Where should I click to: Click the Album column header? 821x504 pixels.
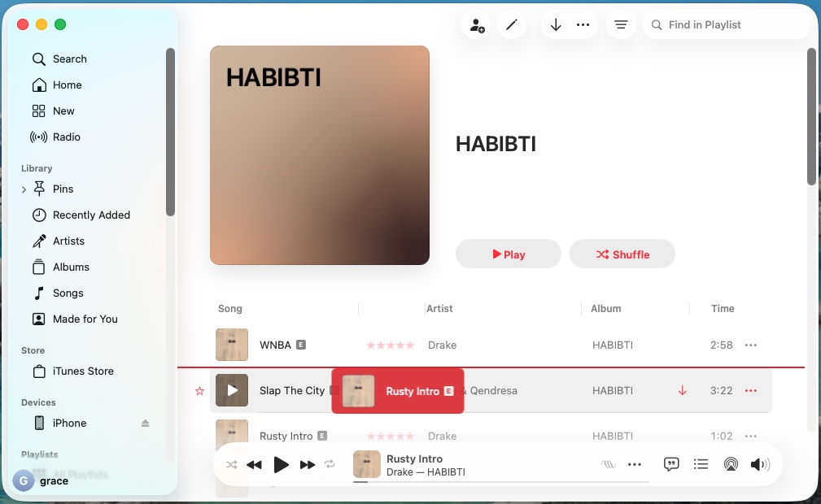pos(606,309)
